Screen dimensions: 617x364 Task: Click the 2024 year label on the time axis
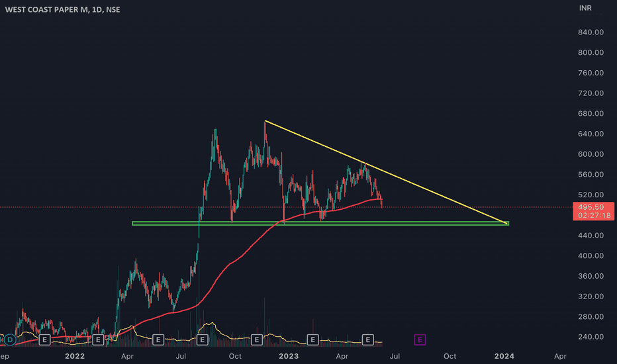[x=504, y=356]
